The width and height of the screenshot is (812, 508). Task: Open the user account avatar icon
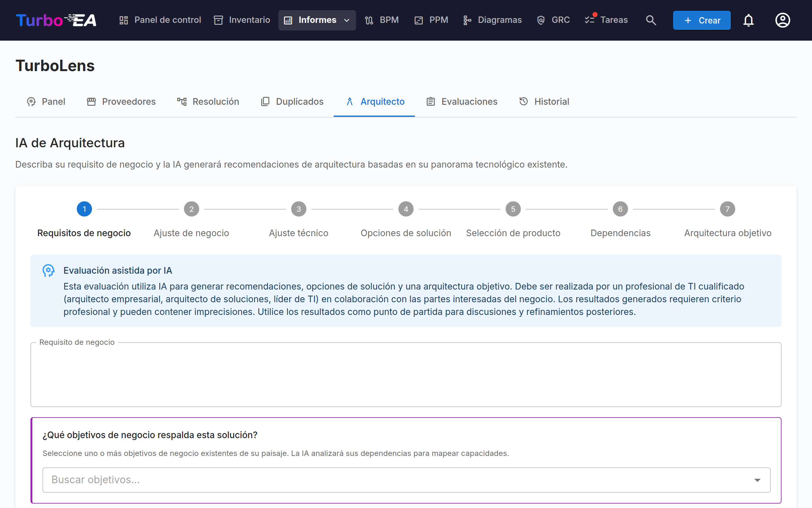(x=783, y=20)
